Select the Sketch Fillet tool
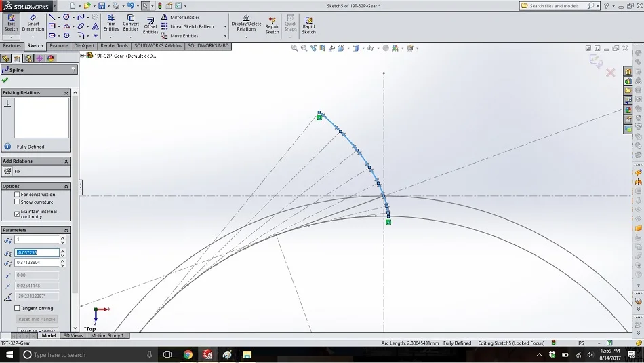644x363 pixels. (x=81, y=35)
